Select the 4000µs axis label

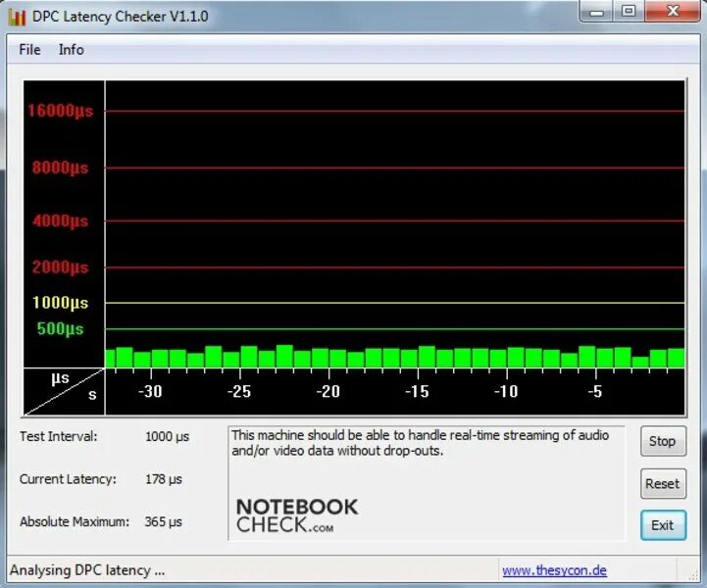click(x=61, y=221)
